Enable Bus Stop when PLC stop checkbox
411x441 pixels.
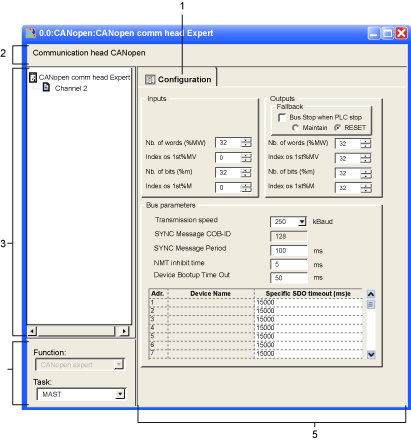[282, 117]
